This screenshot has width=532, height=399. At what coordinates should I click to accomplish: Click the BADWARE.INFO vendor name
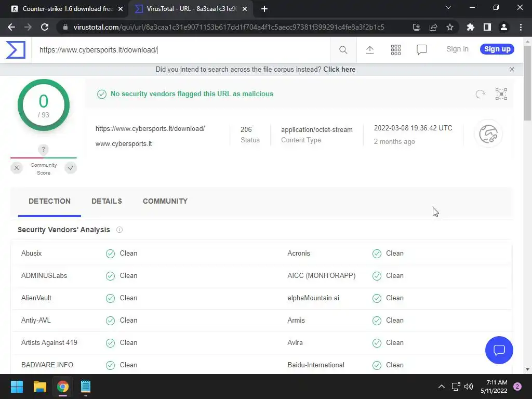(x=47, y=365)
